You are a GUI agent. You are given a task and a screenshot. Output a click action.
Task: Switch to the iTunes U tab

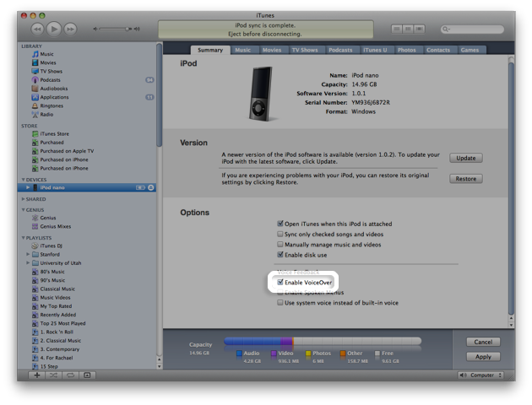[x=375, y=50]
